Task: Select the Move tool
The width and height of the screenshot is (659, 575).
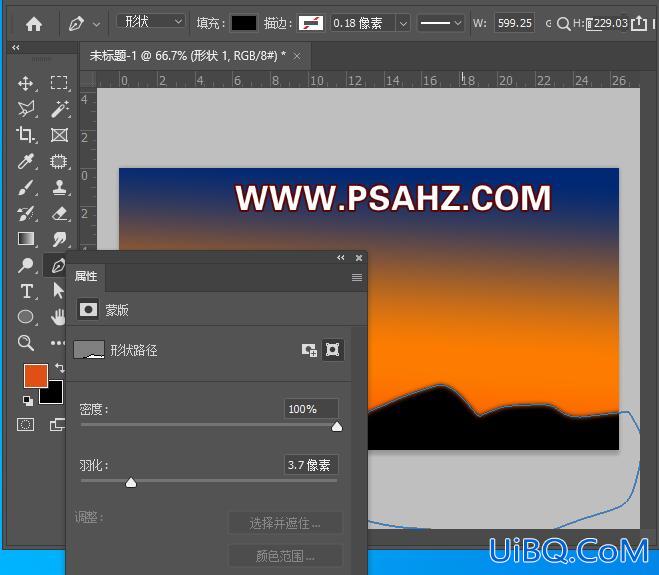Action: pos(26,83)
